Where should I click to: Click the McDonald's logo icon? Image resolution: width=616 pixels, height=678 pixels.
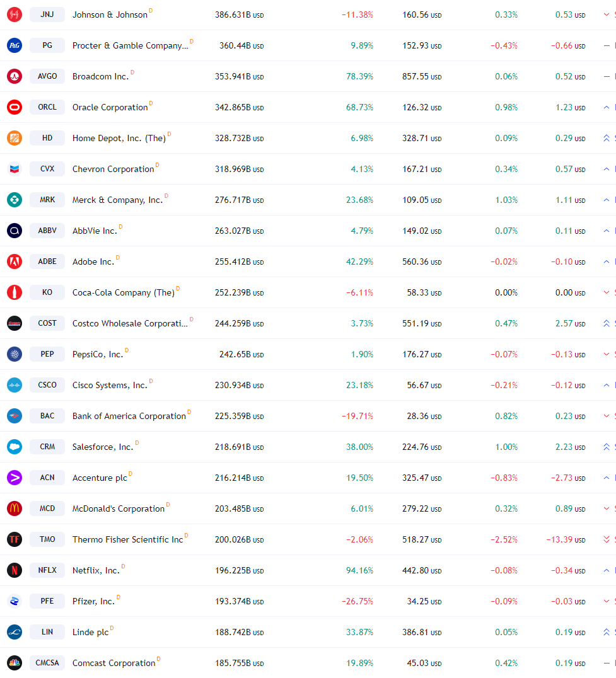[15, 508]
